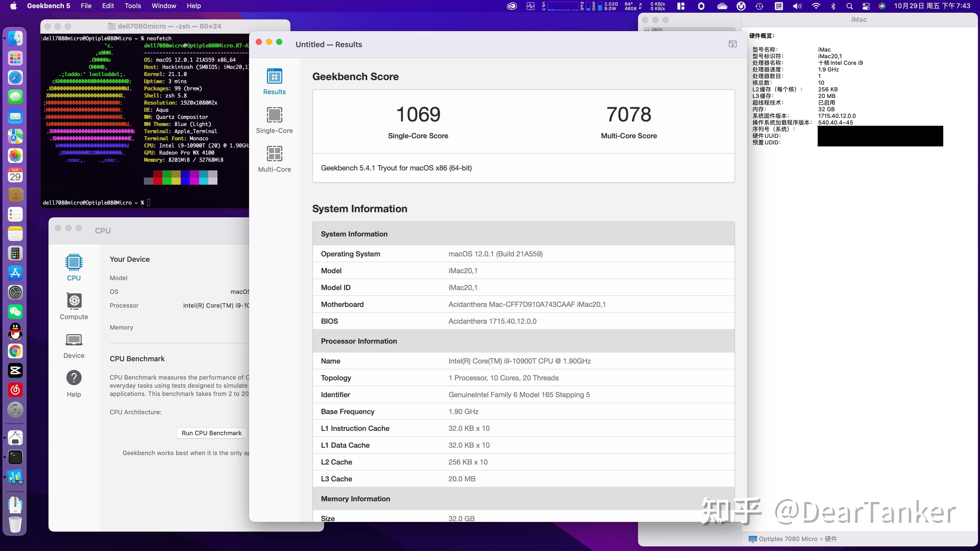
Task: Open Messages from the Dock
Action: point(15,97)
